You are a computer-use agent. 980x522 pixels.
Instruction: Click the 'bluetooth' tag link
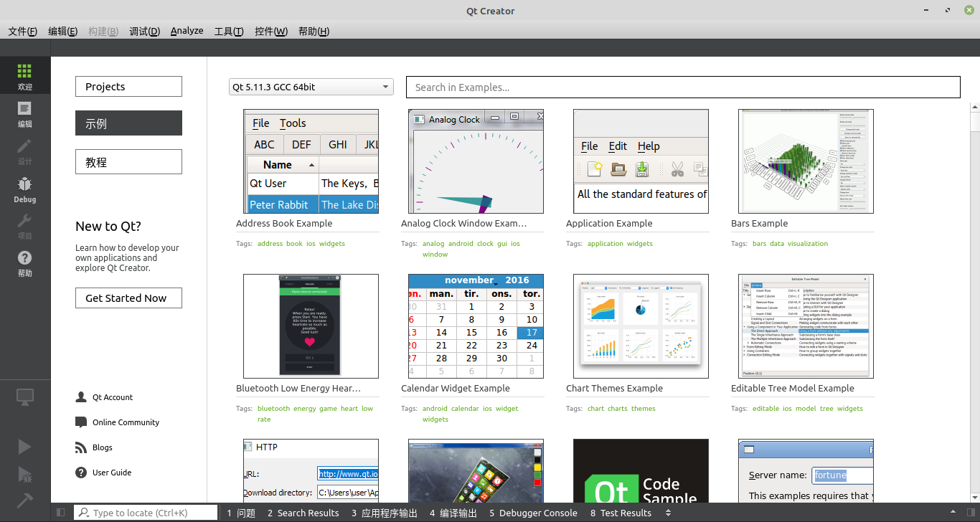point(274,409)
